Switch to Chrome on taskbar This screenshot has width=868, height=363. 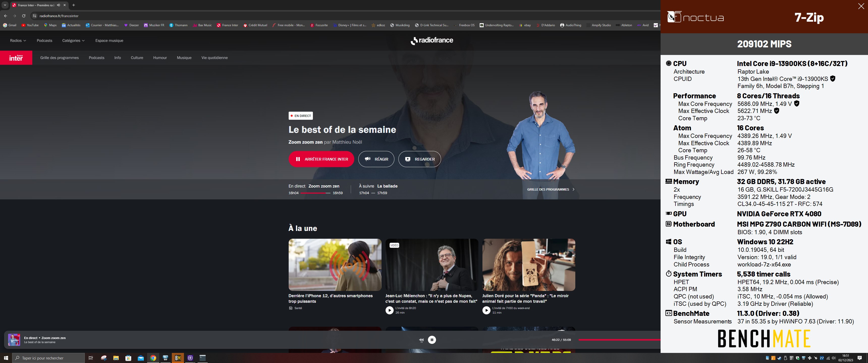click(x=153, y=358)
